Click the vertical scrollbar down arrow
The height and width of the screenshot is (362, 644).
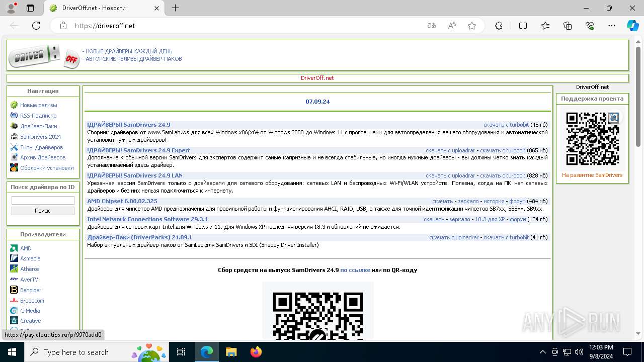(639, 333)
